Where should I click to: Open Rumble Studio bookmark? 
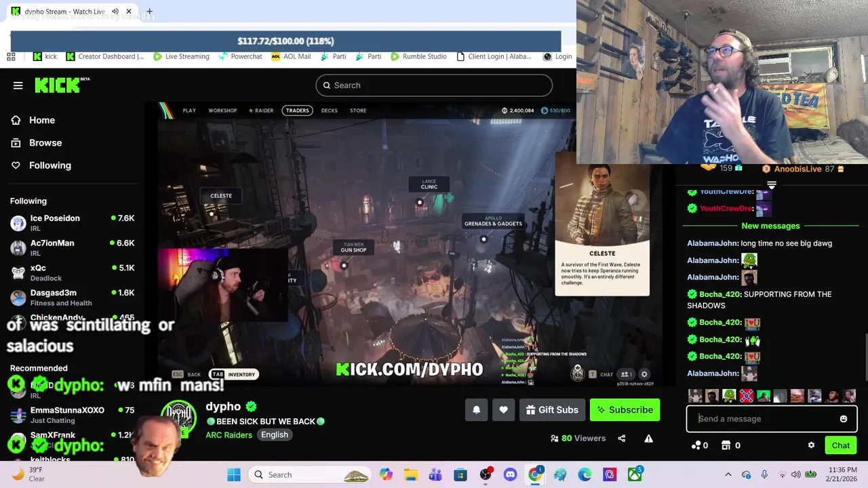418,56
